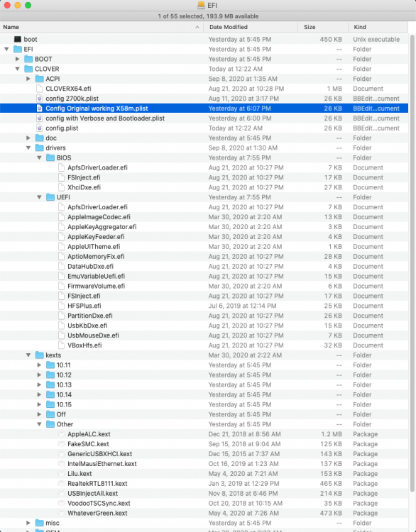Select PartitionDxe.efi file

click(204, 316)
